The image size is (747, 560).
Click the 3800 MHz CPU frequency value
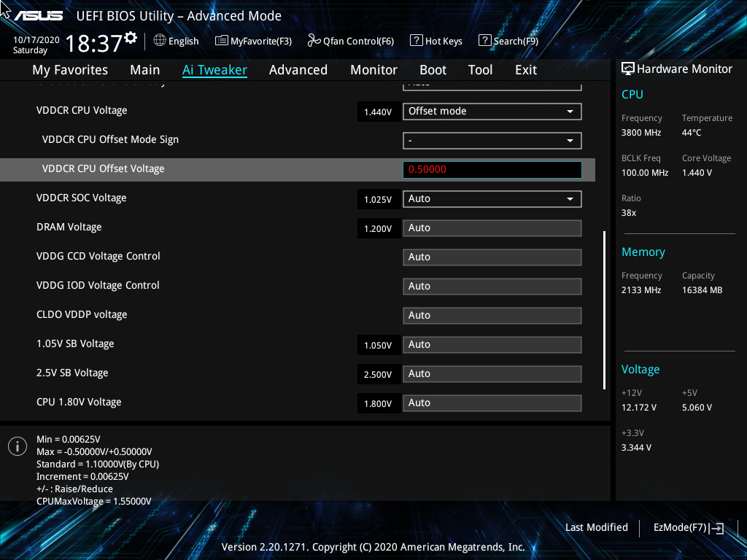(641, 133)
